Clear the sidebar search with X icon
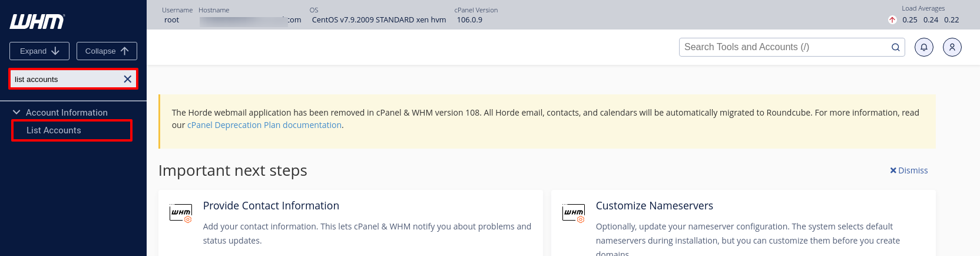980x256 pixels. tap(127, 79)
